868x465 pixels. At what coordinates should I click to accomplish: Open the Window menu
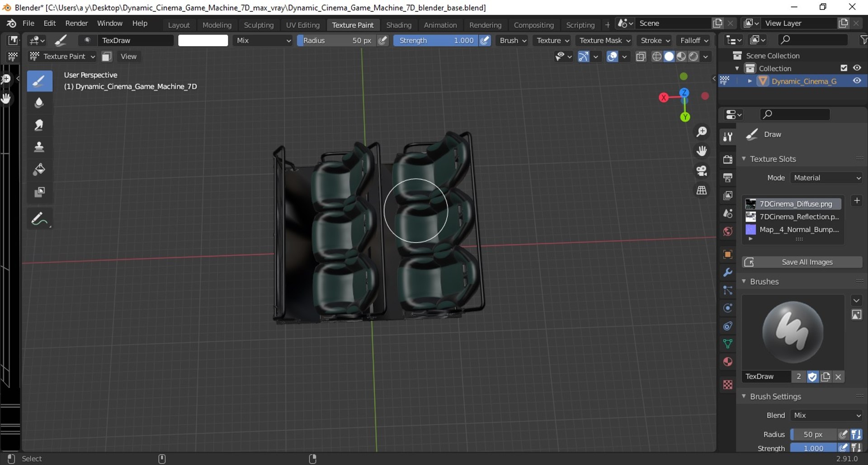(110, 23)
